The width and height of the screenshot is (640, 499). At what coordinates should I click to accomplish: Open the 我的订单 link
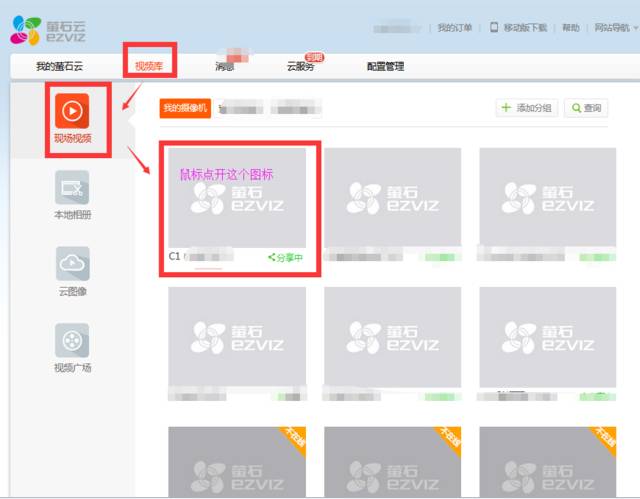455,28
